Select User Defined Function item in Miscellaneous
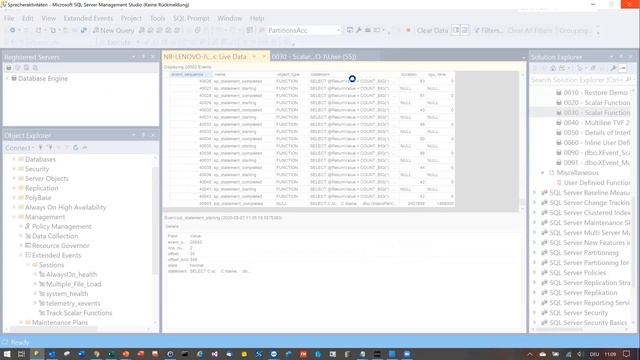Screen dimensions: 640x360 coord(597,183)
